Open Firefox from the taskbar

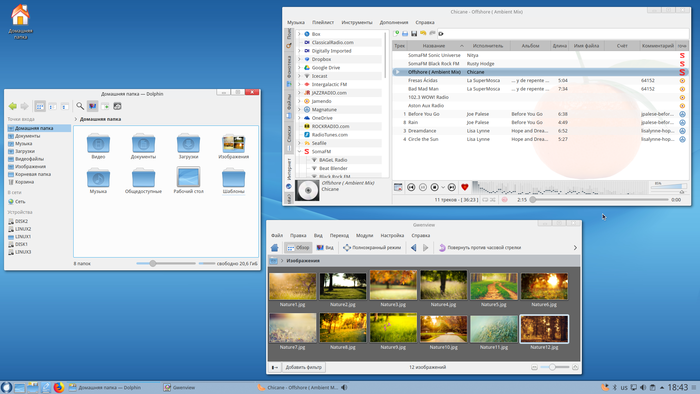(x=58, y=387)
